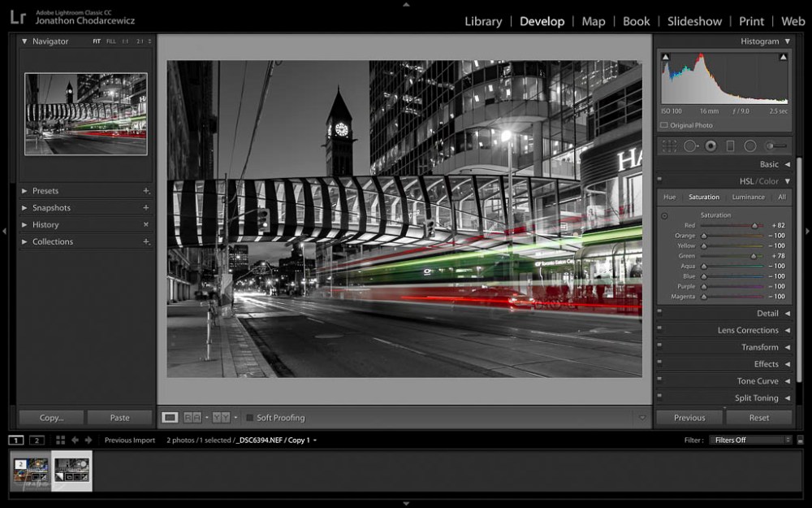Click the Reset button
Image resolution: width=812 pixels, height=508 pixels.
(x=758, y=417)
